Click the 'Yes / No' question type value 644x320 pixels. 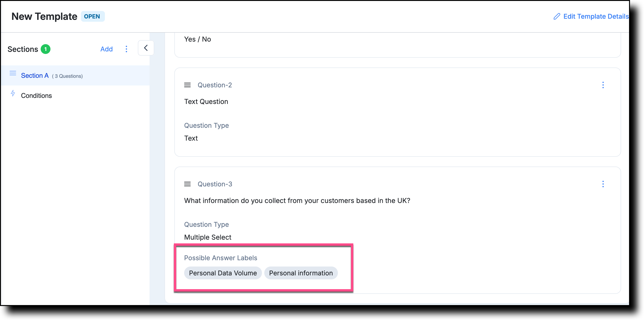tap(197, 39)
